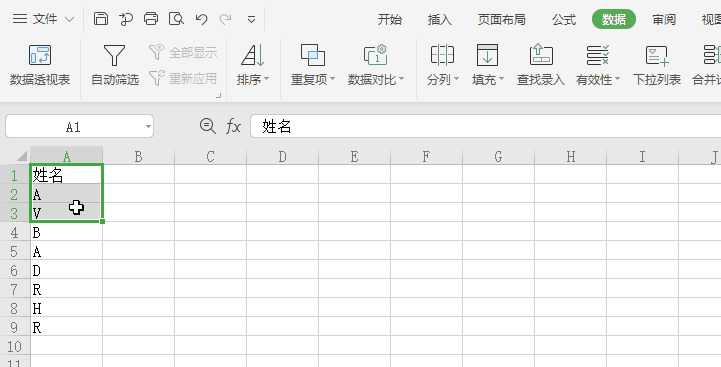Switch to the 插入 tab
This screenshot has height=367, width=721.
440,19
